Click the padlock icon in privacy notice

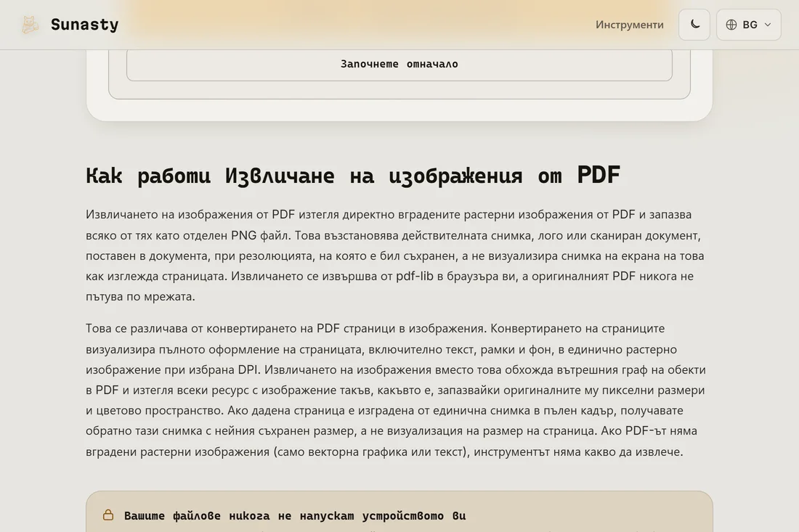[108, 515]
